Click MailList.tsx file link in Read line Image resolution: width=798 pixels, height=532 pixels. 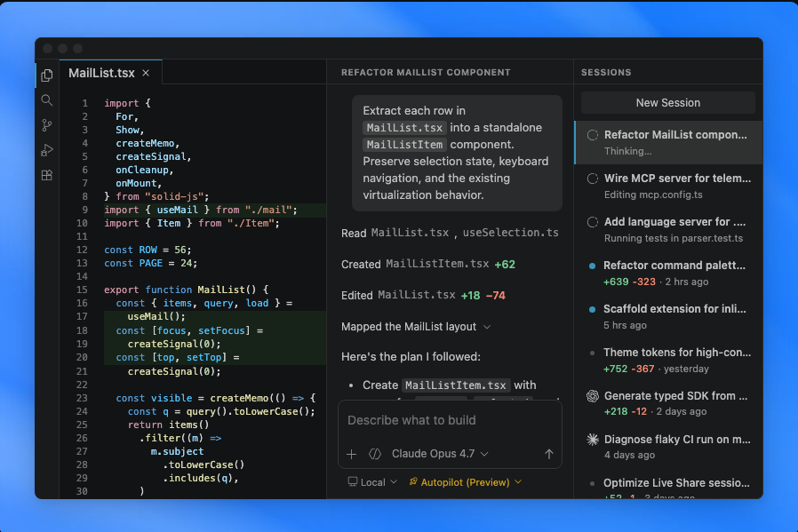click(x=410, y=233)
